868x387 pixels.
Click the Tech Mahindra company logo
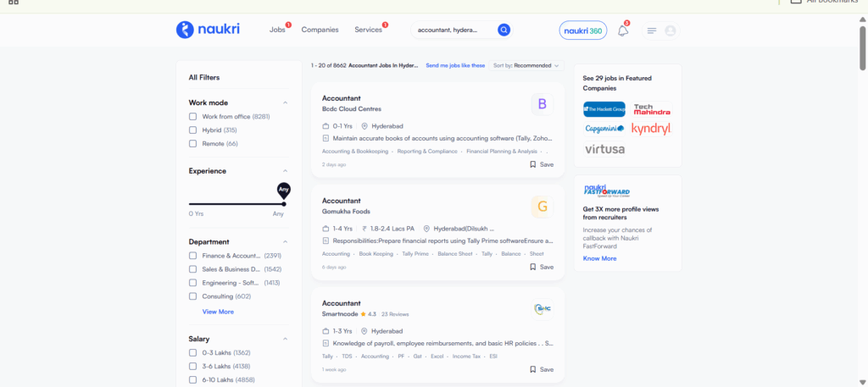(x=652, y=109)
